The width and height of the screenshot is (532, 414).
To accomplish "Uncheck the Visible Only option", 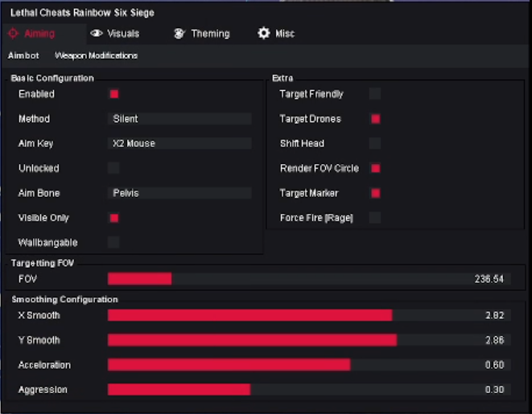I will (x=114, y=218).
